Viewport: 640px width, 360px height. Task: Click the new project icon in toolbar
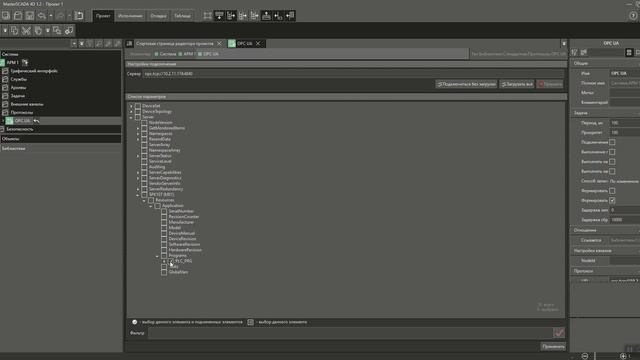pos(6,16)
